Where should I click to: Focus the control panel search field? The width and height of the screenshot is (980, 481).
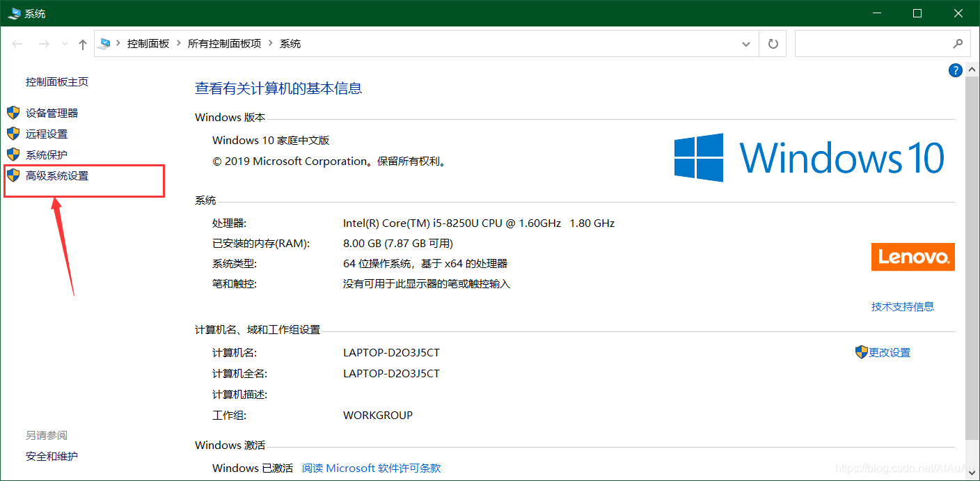[874, 44]
